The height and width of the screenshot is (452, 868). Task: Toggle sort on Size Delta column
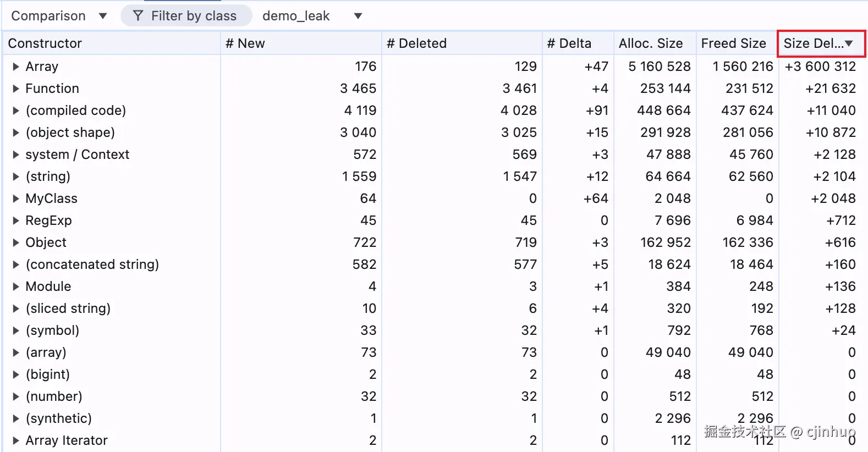(821, 43)
